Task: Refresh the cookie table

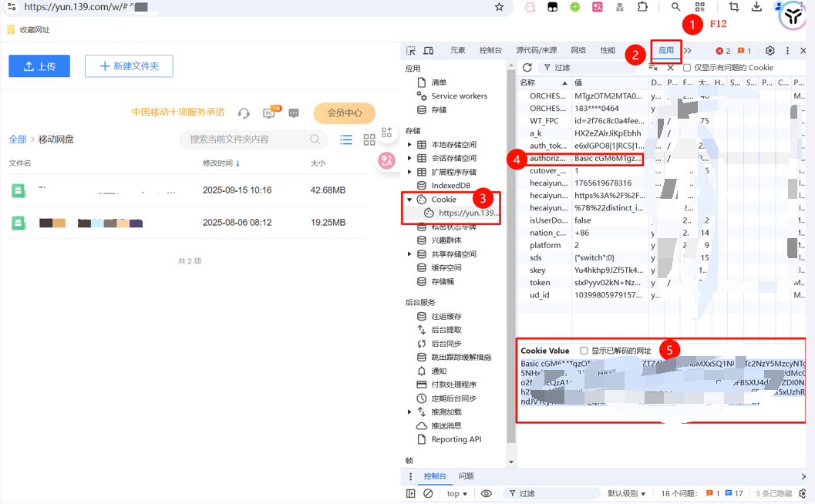Action: click(x=527, y=68)
